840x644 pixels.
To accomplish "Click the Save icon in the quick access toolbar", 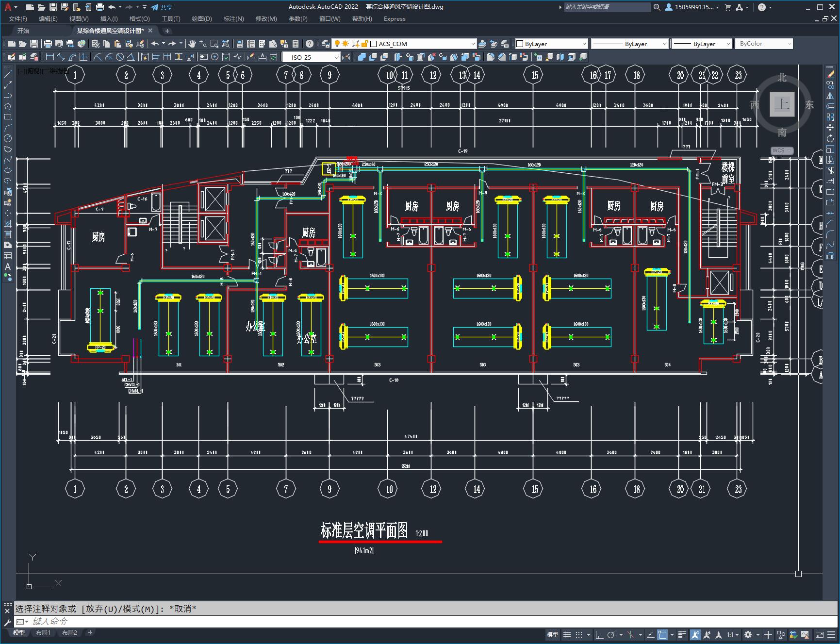I will pos(53,7).
